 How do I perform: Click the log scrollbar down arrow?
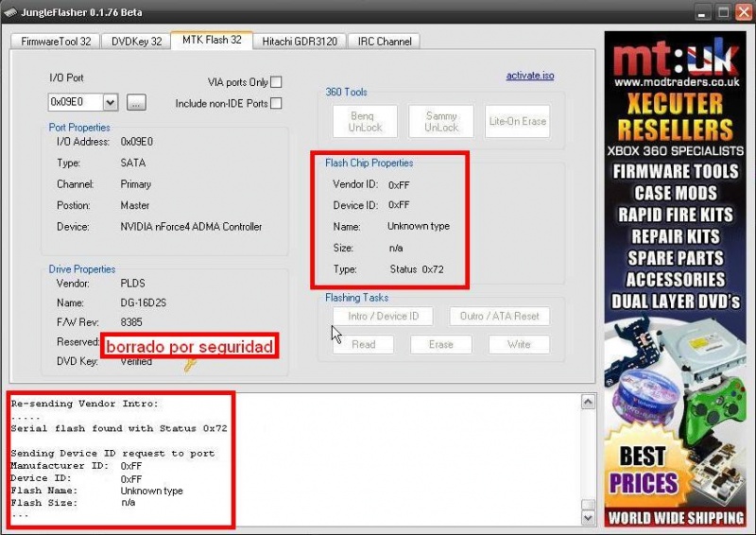pyautogui.click(x=588, y=518)
